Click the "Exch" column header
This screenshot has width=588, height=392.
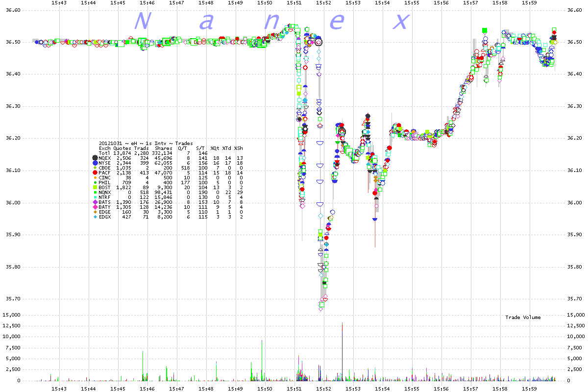(x=105, y=148)
